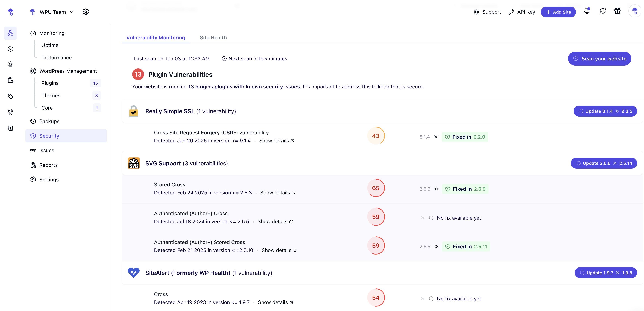Click the refresh sync icon
Image resolution: width=644 pixels, height=311 pixels.
[602, 11]
